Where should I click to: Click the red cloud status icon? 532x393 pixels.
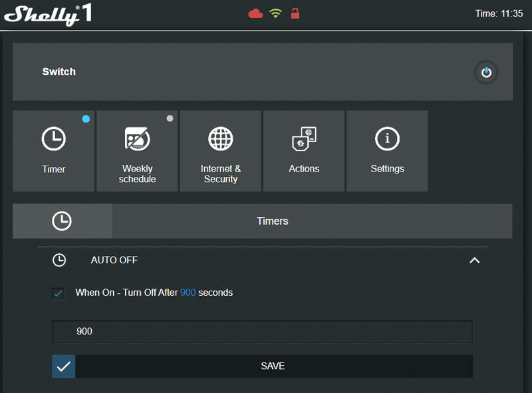[255, 13]
